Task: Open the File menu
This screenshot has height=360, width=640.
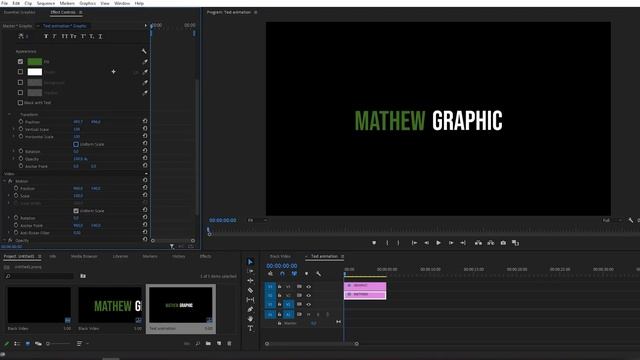Action: (4, 3)
